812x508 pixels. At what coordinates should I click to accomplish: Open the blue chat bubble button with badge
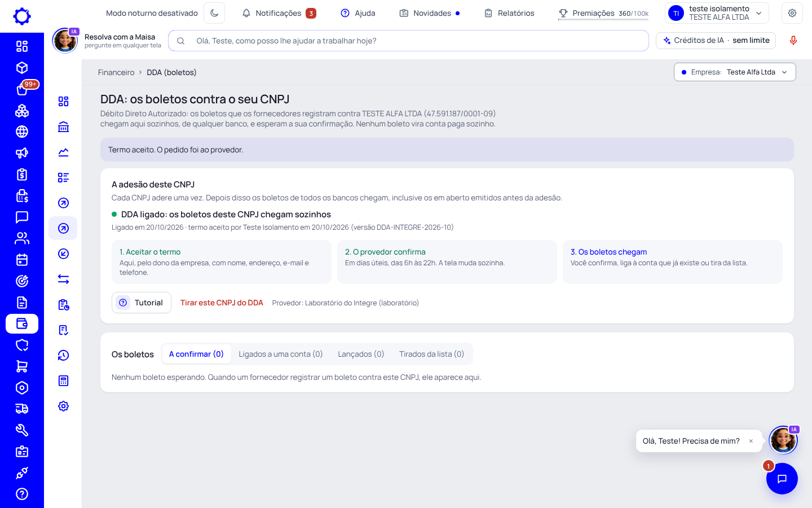click(x=782, y=479)
